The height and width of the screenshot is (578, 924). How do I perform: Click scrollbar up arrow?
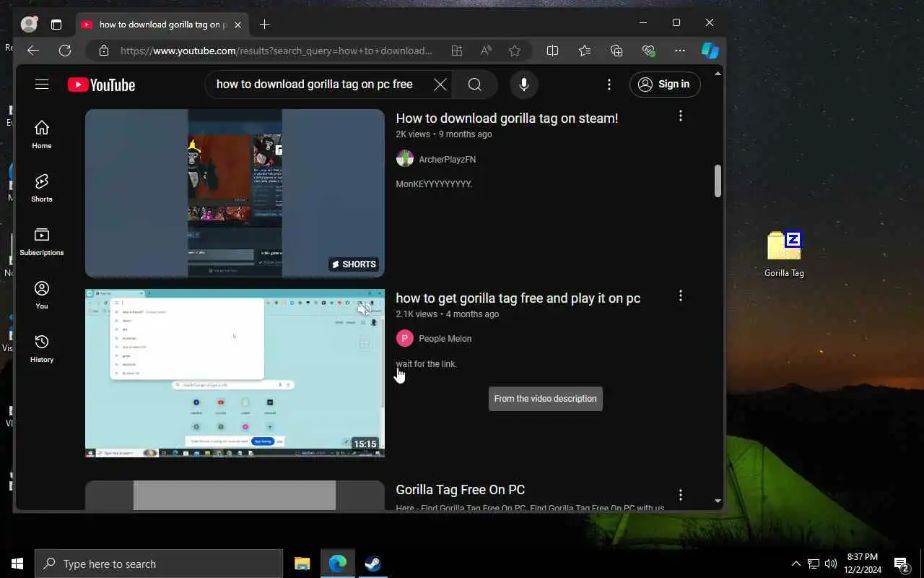pyautogui.click(x=718, y=74)
